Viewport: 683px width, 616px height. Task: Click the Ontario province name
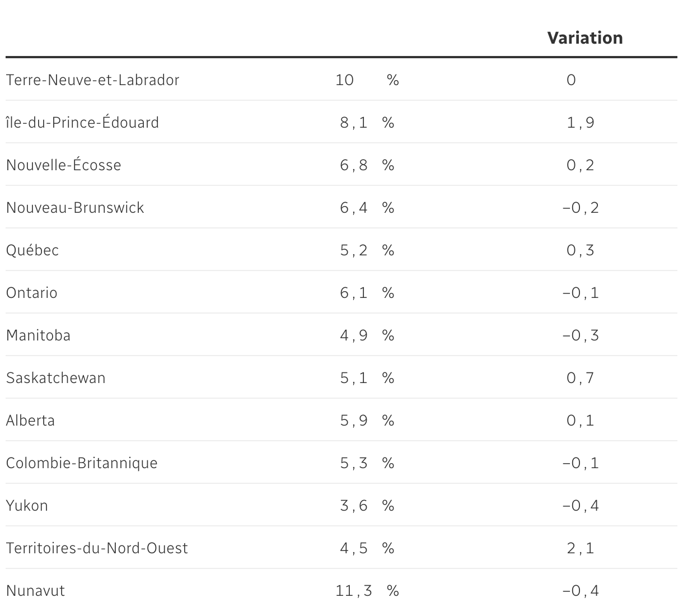coord(31,293)
